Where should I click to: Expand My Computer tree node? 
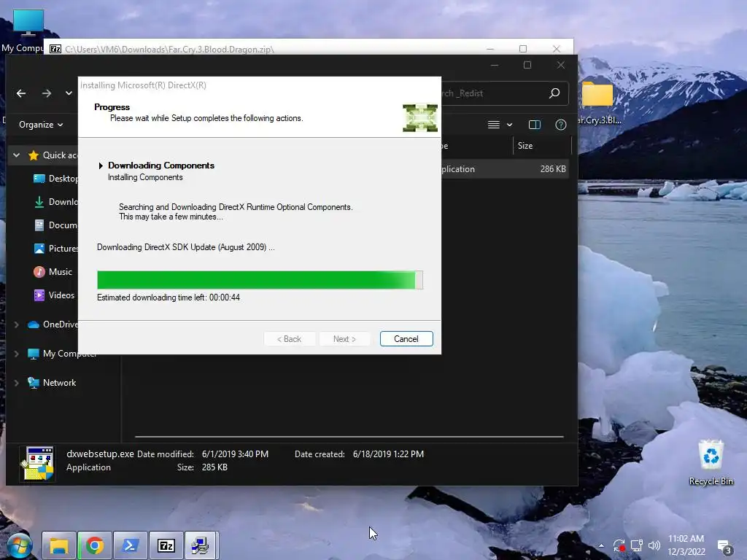pyautogui.click(x=17, y=354)
